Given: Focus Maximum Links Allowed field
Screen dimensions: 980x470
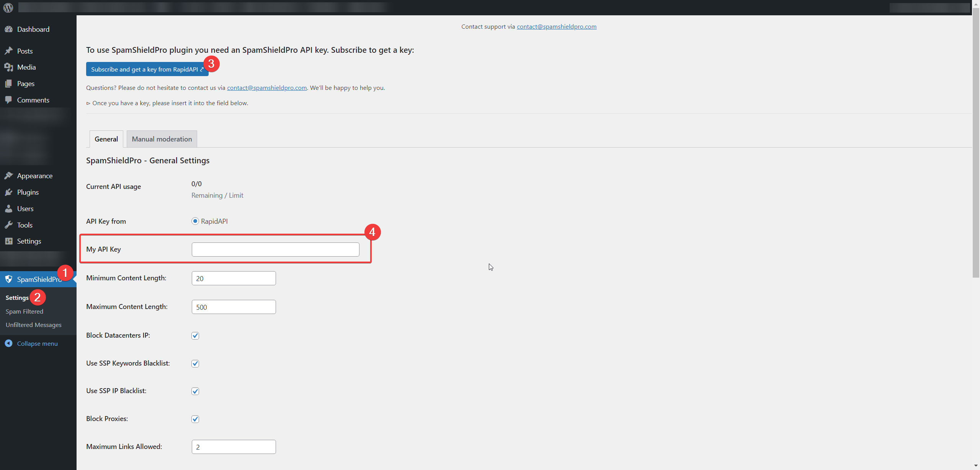Looking at the screenshot, I should coord(234,447).
